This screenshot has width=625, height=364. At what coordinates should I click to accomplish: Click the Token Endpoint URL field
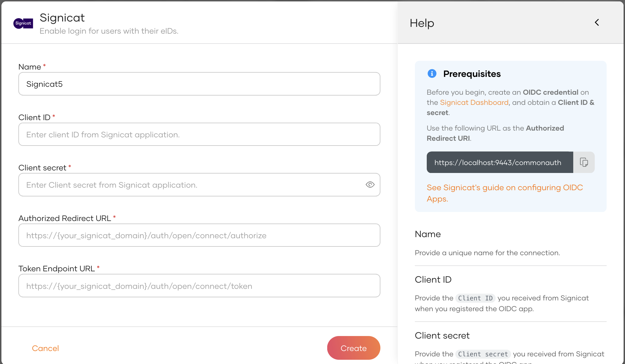(199, 286)
